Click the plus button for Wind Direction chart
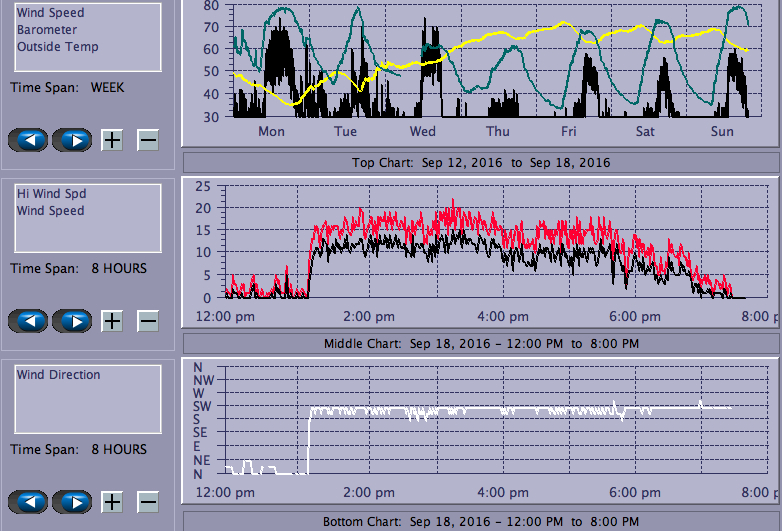Screen dimensions: 782x531 [112, 502]
